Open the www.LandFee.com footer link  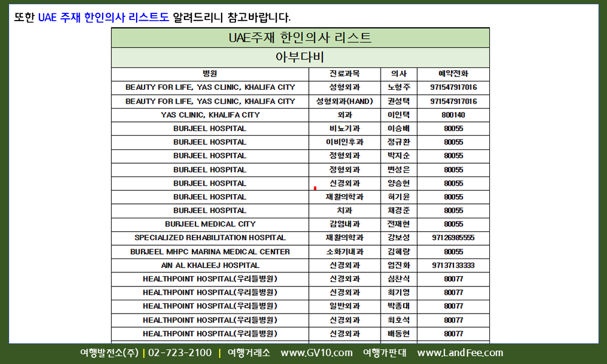coord(460,353)
